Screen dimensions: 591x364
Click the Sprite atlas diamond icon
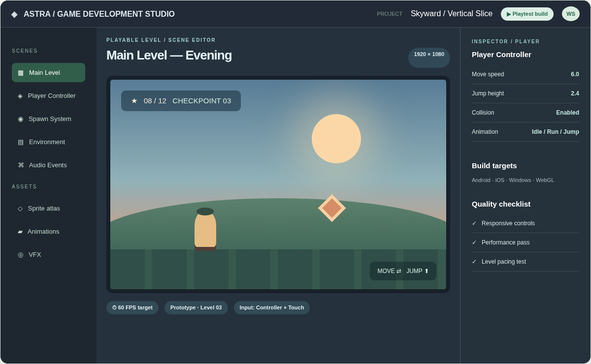tap(20, 208)
